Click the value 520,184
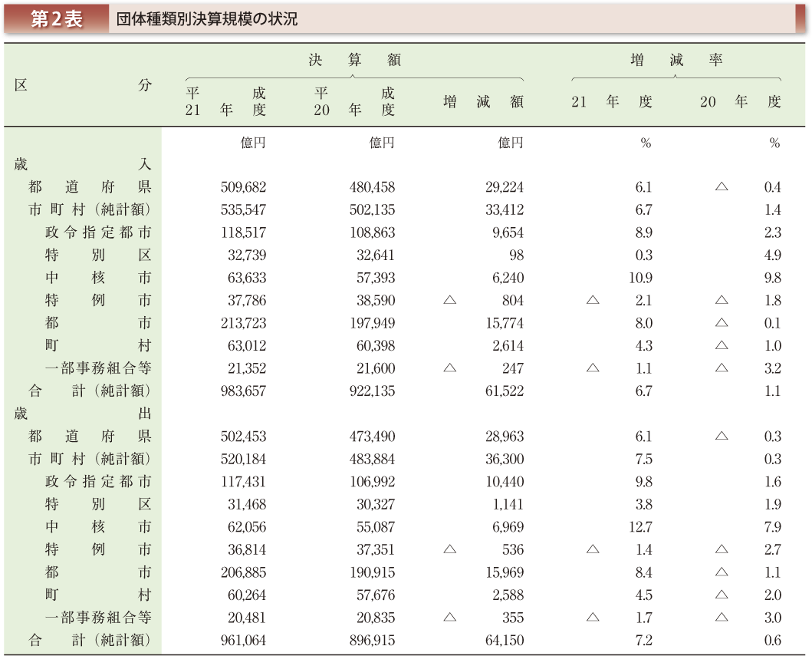Screen dimensions: 812x656 (x=243, y=459)
